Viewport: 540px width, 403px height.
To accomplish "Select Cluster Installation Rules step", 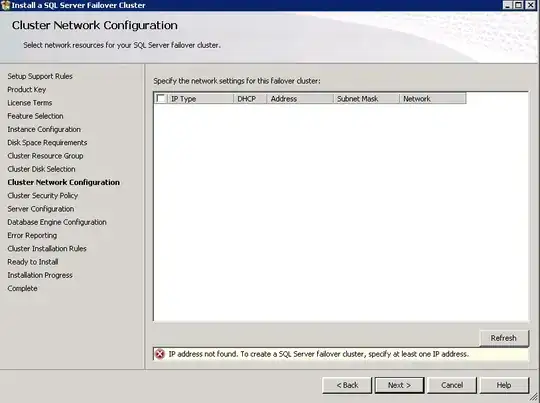I will pyautogui.click(x=47, y=249).
